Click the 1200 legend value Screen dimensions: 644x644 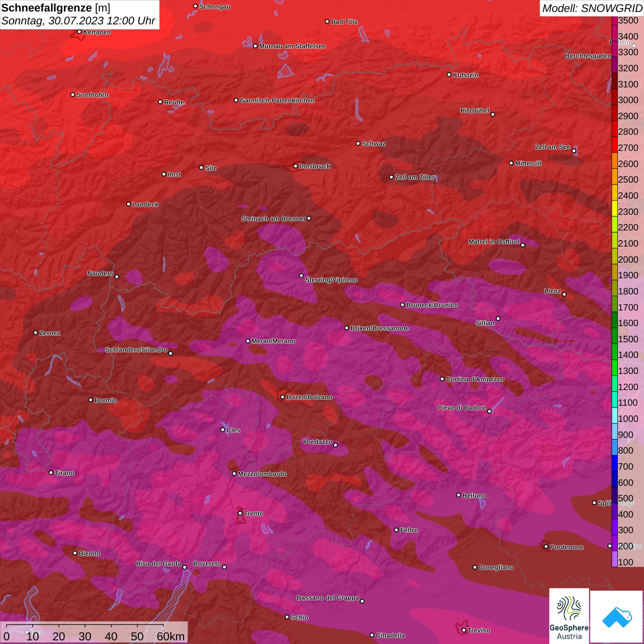628,387
